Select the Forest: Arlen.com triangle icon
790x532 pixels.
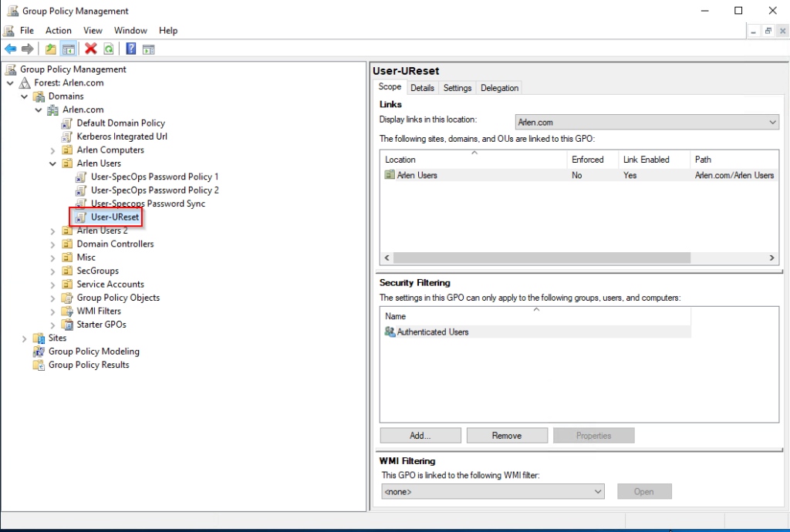[25, 83]
